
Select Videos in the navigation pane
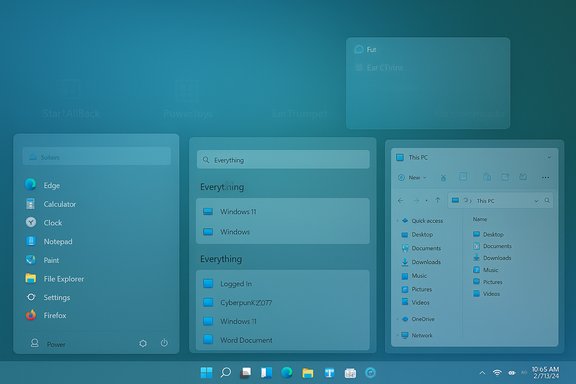pyautogui.click(x=415, y=302)
